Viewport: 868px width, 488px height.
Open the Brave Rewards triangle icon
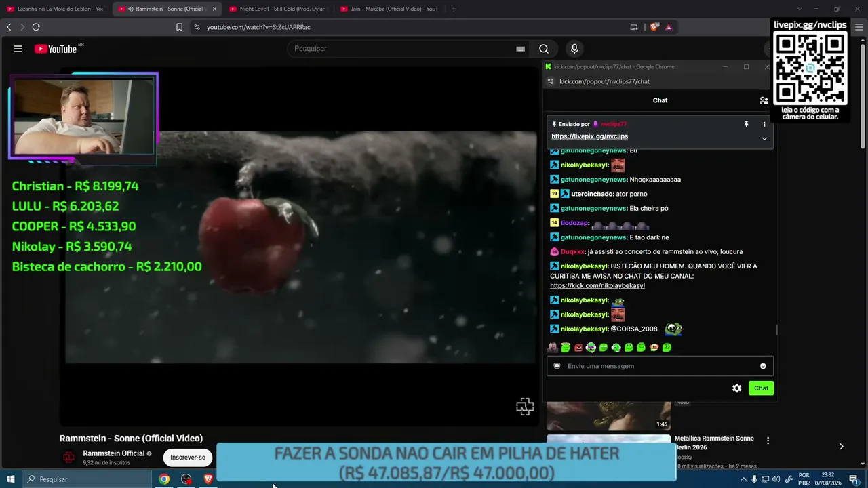pyautogui.click(x=669, y=27)
